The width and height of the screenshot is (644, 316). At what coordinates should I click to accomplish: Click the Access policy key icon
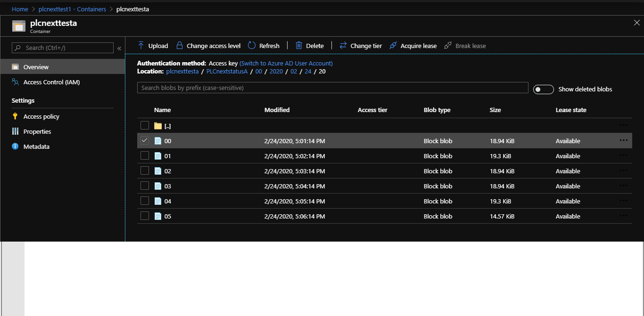pyautogui.click(x=15, y=116)
